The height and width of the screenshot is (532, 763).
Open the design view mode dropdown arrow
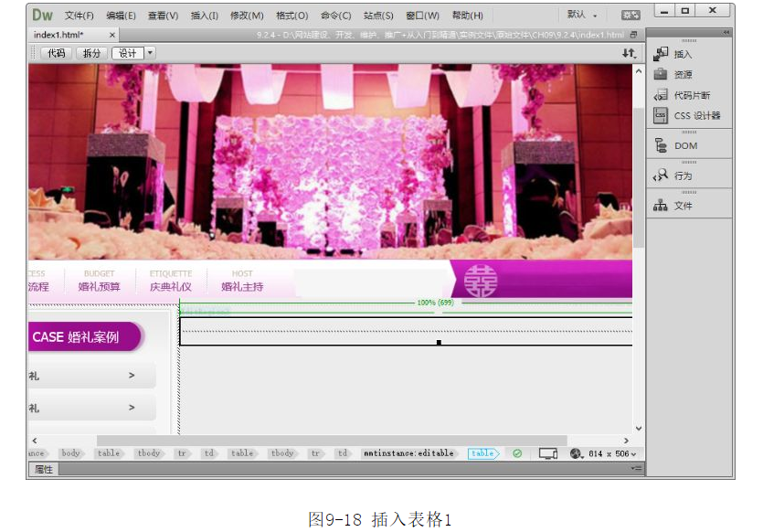click(x=151, y=53)
